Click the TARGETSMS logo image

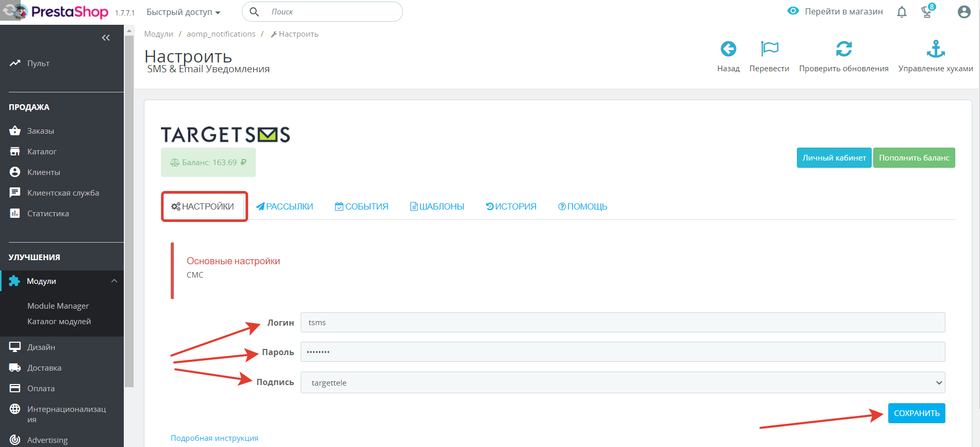pyautogui.click(x=225, y=135)
